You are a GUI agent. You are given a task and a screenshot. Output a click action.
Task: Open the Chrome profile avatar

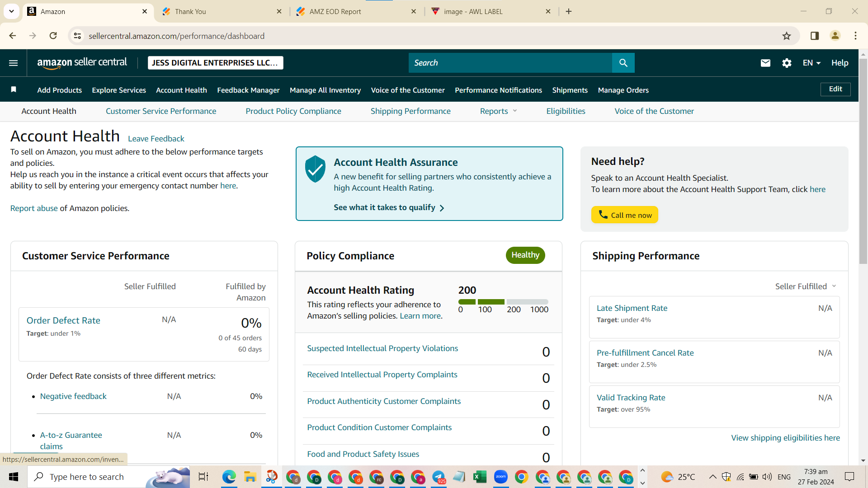(x=835, y=36)
